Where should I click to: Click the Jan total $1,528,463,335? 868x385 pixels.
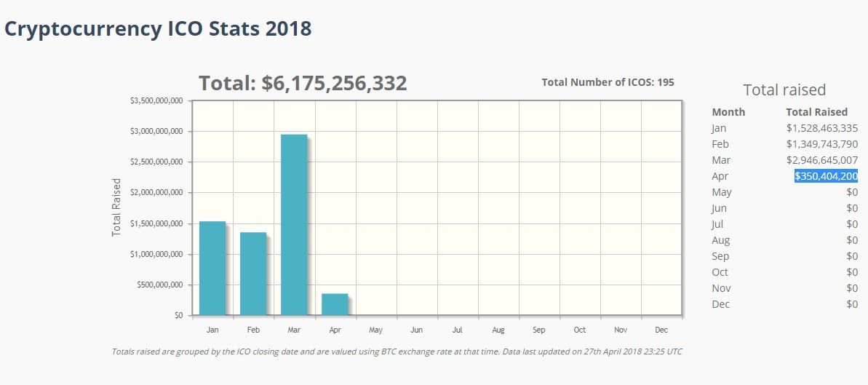(821, 128)
